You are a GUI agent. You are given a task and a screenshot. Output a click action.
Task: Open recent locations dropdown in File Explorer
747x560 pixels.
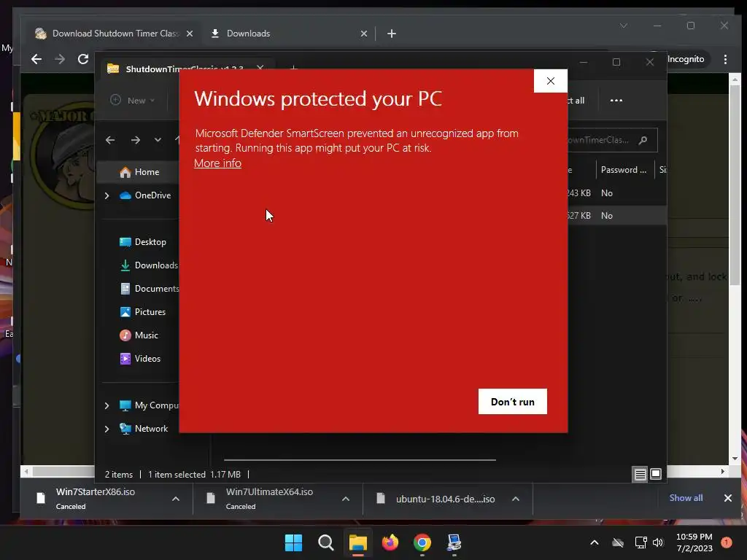[158, 140]
